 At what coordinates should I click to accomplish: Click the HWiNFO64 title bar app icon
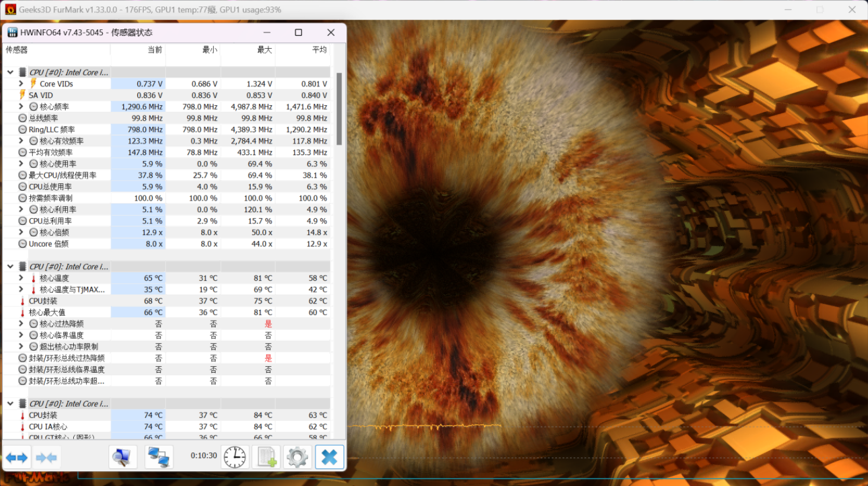click(x=12, y=33)
